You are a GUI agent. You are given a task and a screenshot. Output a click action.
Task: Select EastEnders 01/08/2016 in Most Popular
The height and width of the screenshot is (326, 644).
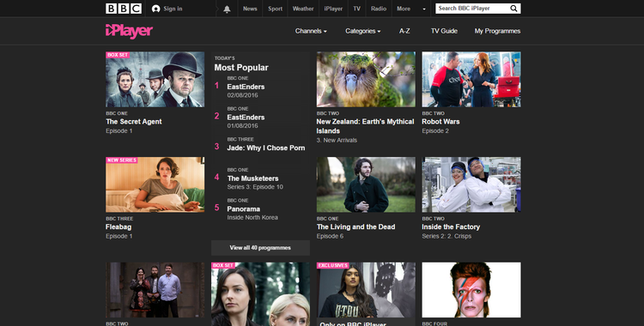tap(246, 118)
